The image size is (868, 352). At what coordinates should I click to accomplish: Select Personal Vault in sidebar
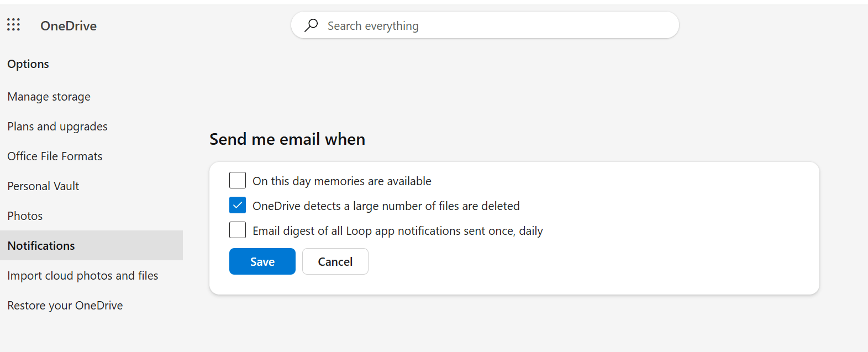pos(43,186)
